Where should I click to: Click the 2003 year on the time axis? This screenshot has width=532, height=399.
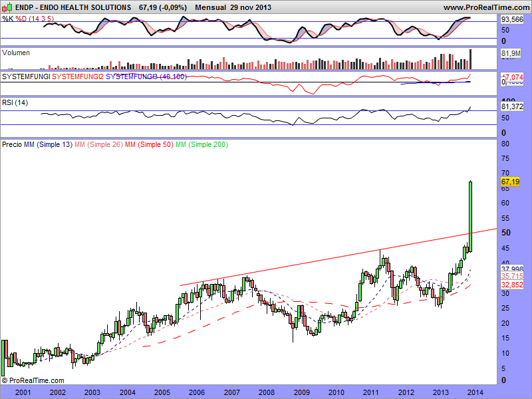(x=92, y=392)
